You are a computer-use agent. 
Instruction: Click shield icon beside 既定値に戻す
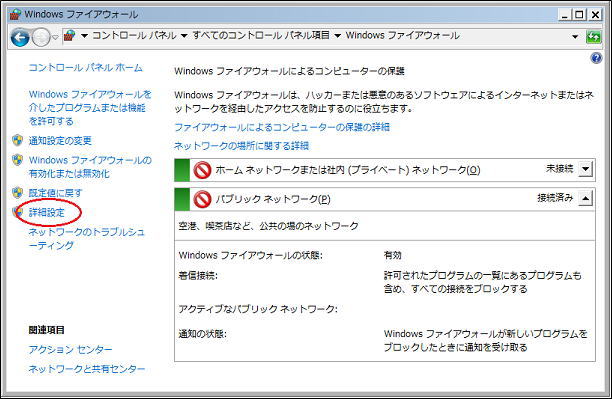point(18,192)
